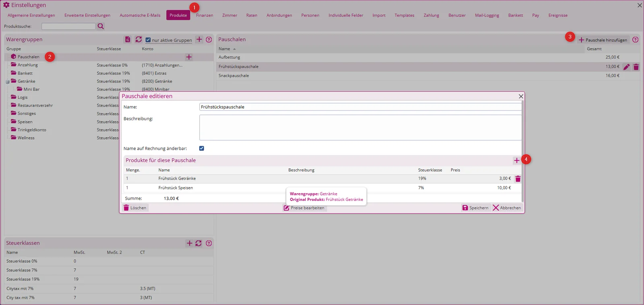Select the Templates tab
This screenshot has height=305, width=644.
(x=404, y=15)
